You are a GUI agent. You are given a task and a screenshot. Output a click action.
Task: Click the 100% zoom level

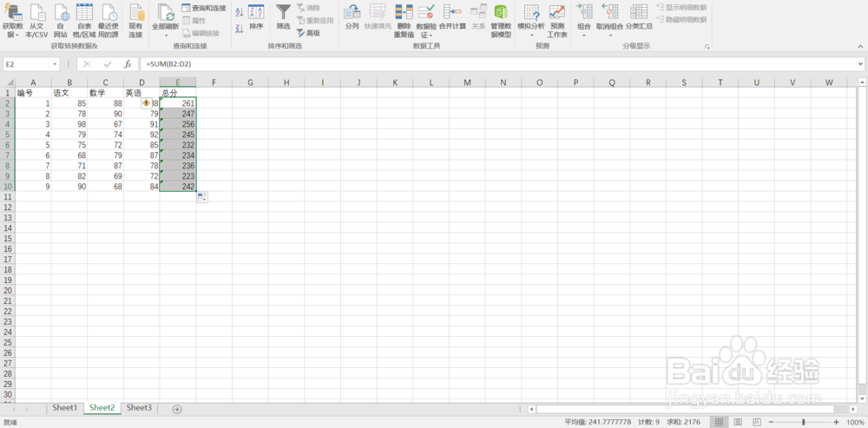pos(855,422)
